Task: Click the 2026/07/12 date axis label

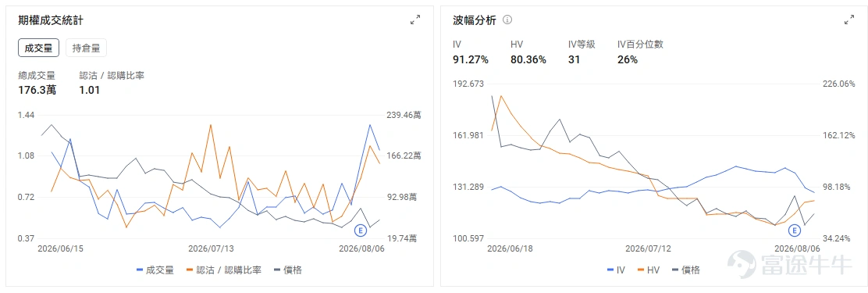Action: pyautogui.click(x=649, y=248)
